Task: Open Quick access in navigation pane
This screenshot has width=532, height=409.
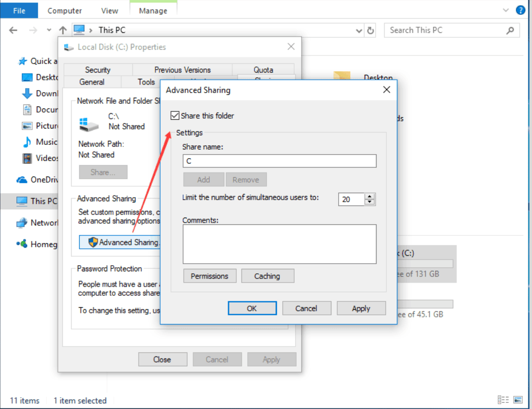Action: [37, 61]
